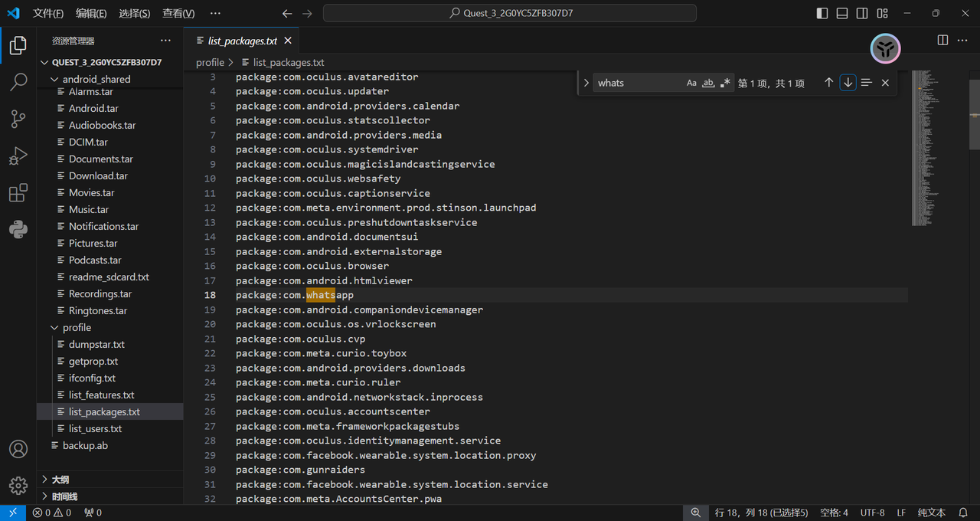Image resolution: width=980 pixels, height=521 pixels.
Task: Change end of line via LF
Action: 901,513
